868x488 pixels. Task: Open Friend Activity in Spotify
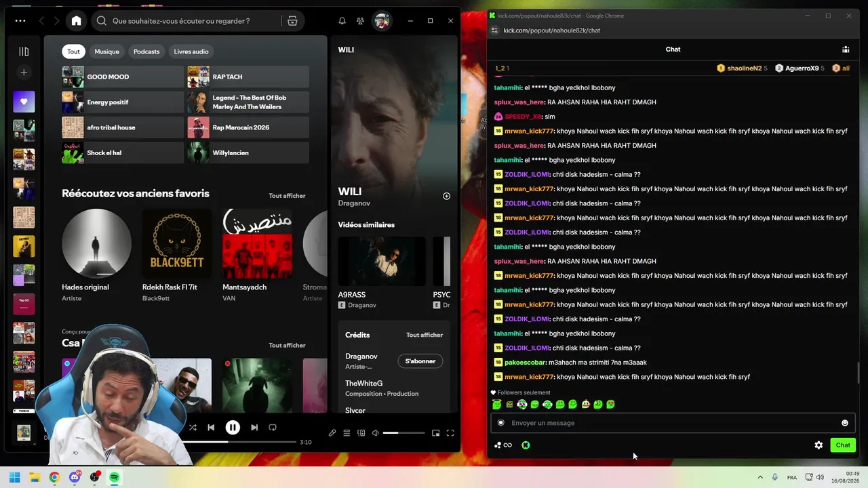(360, 21)
